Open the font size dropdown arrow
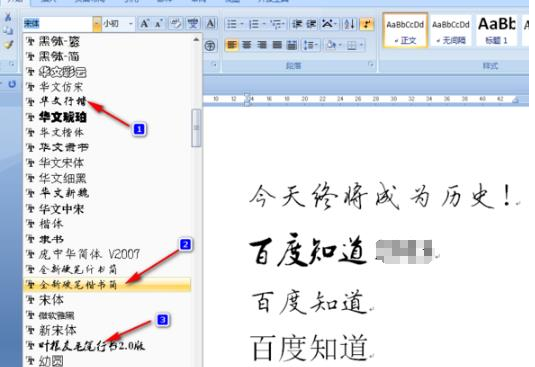 (131, 24)
